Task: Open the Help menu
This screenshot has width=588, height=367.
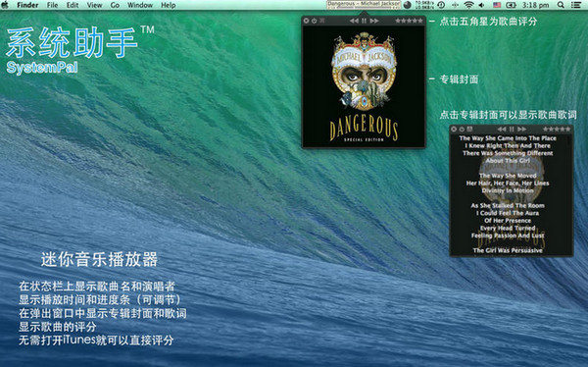Action: click(x=168, y=5)
